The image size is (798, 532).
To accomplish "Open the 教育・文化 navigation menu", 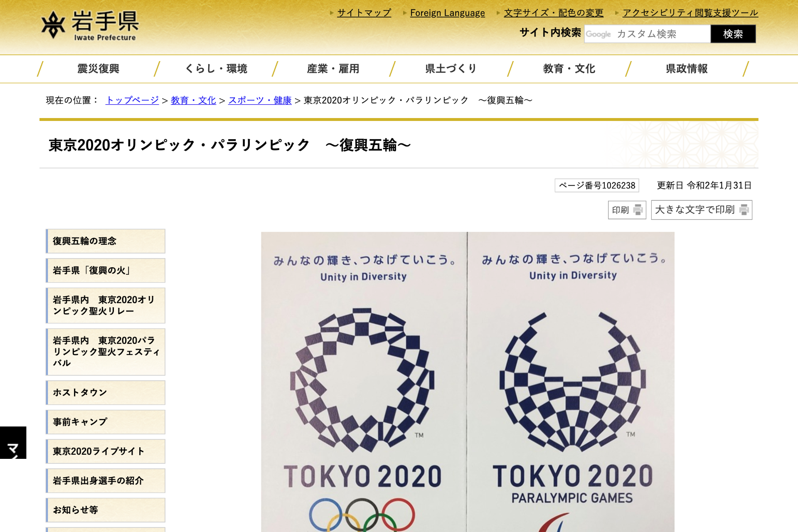I will click(x=569, y=69).
